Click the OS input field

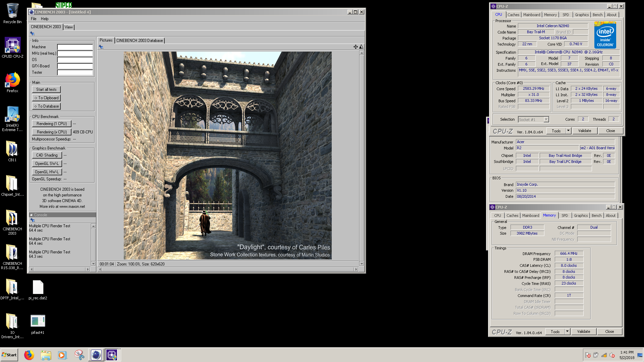click(x=75, y=60)
